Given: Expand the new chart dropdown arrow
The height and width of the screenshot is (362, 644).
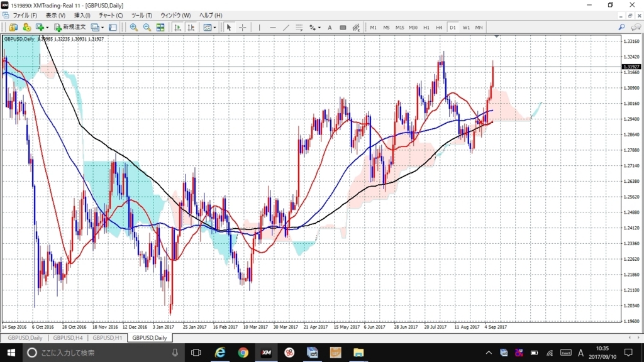Looking at the screenshot, I should 47,28.
